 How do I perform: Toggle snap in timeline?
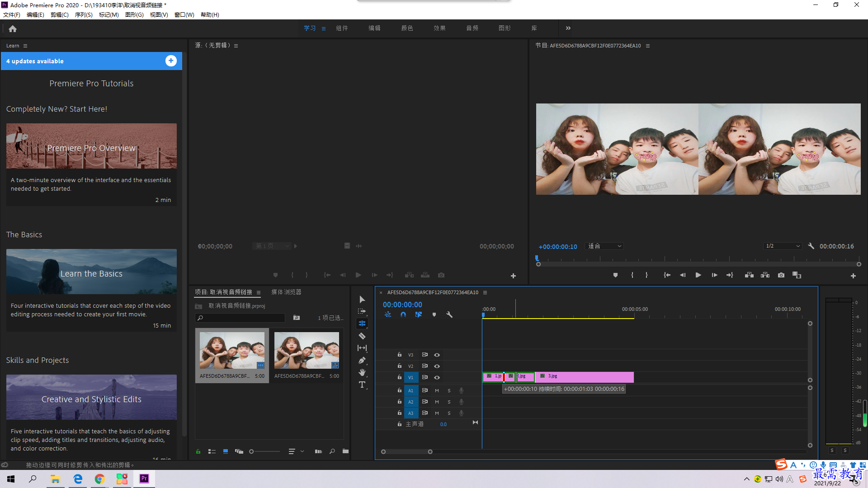[403, 314]
